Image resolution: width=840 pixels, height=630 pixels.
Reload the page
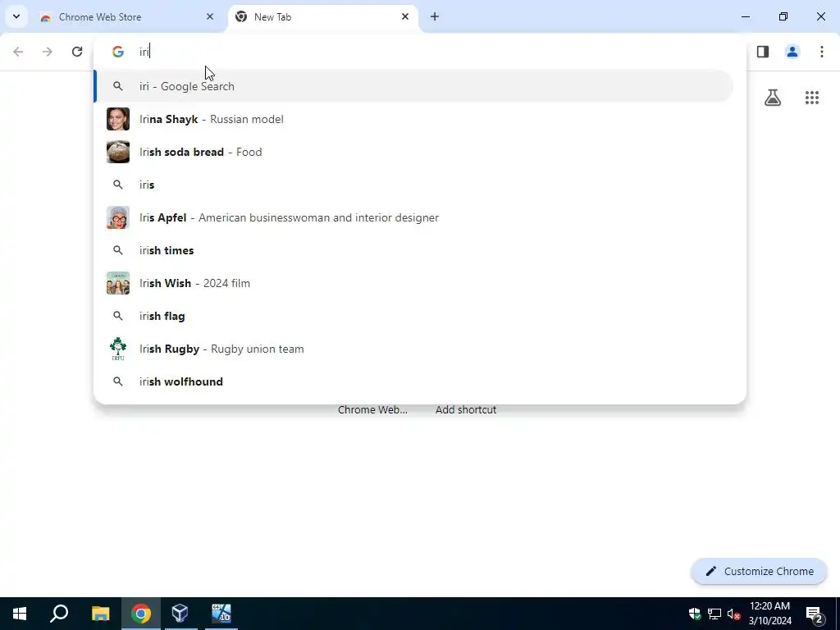[x=77, y=52]
